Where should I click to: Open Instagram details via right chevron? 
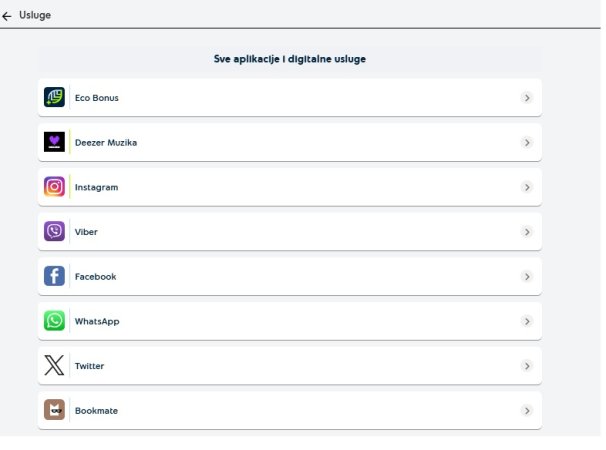[526, 187]
